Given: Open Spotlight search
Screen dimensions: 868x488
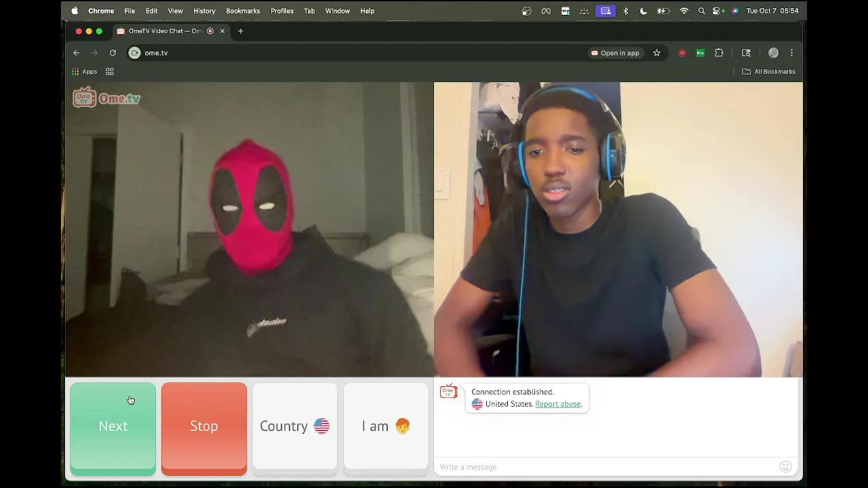Looking at the screenshot, I should click(702, 11).
